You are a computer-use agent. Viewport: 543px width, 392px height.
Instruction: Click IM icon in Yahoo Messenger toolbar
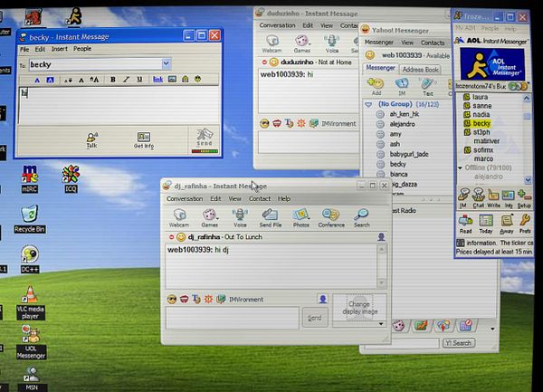(x=402, y=87)
